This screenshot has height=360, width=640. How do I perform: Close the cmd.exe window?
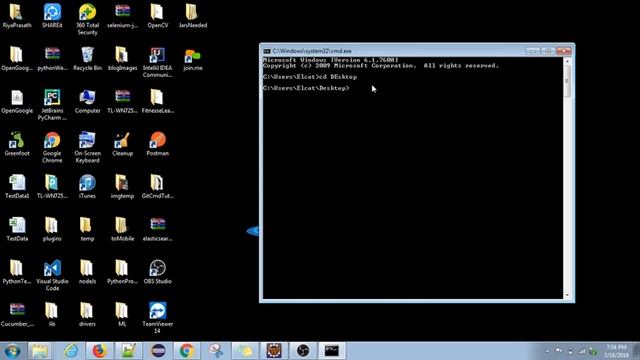point(564,51)
